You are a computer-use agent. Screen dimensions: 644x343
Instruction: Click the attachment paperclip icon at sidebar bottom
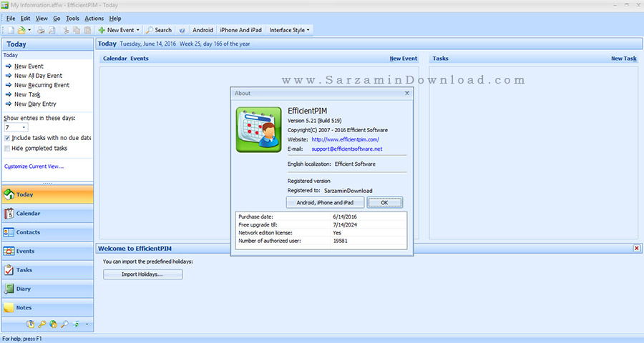(x=30, y=324)
